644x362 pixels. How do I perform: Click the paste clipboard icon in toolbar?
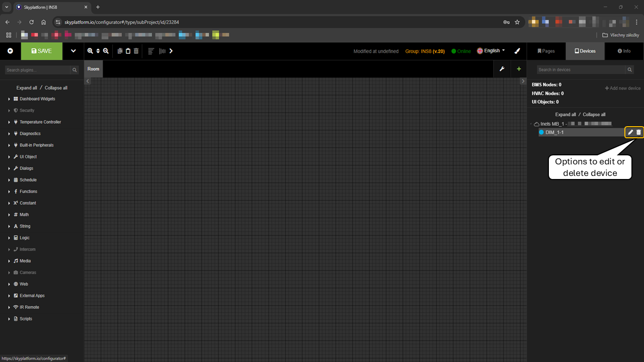[128, 51]
